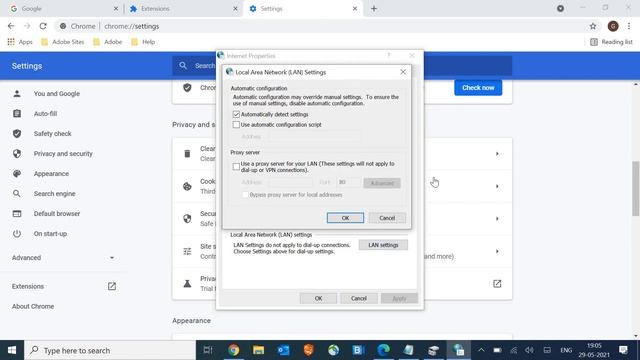This screenshot has height=360, width=640.
Task: Open Help bookmark folder
Action: pyautogui.click(x=143, y=42)
